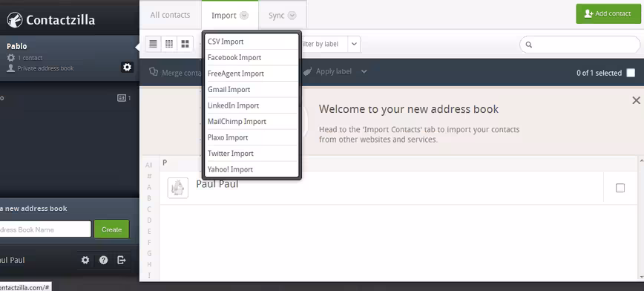
Task: Tick the select-all contacts checkbox
Action: (631, 73)
